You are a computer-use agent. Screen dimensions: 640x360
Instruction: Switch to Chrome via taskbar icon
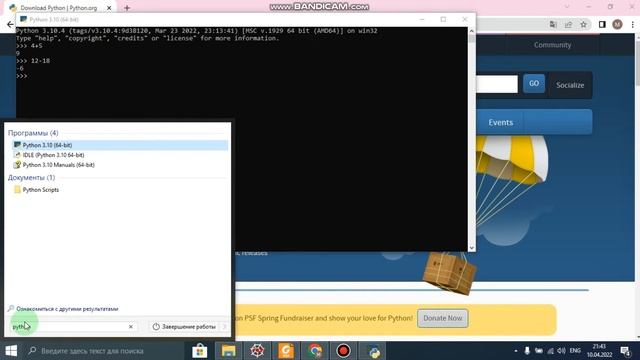(x=315, y=351)
